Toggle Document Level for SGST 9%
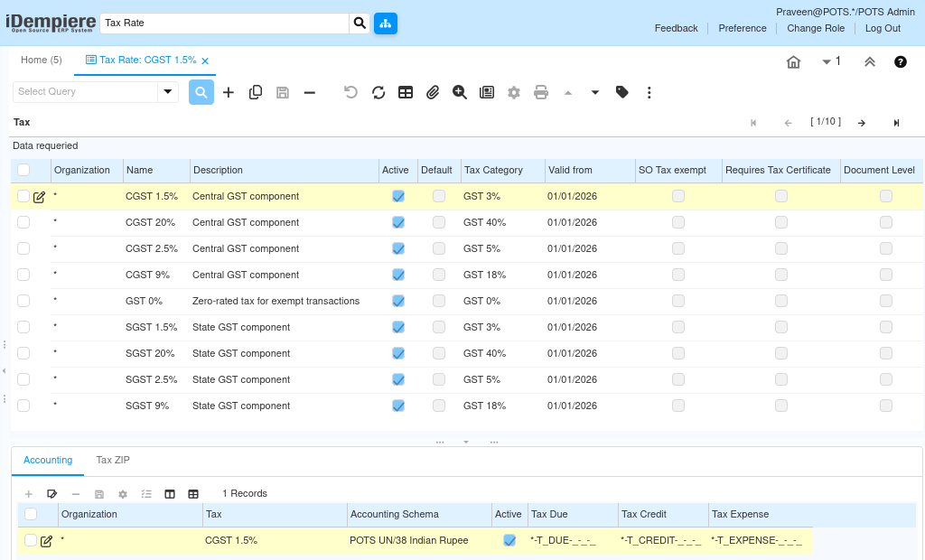Screen dimensions: 925x560 click(886, 406)
